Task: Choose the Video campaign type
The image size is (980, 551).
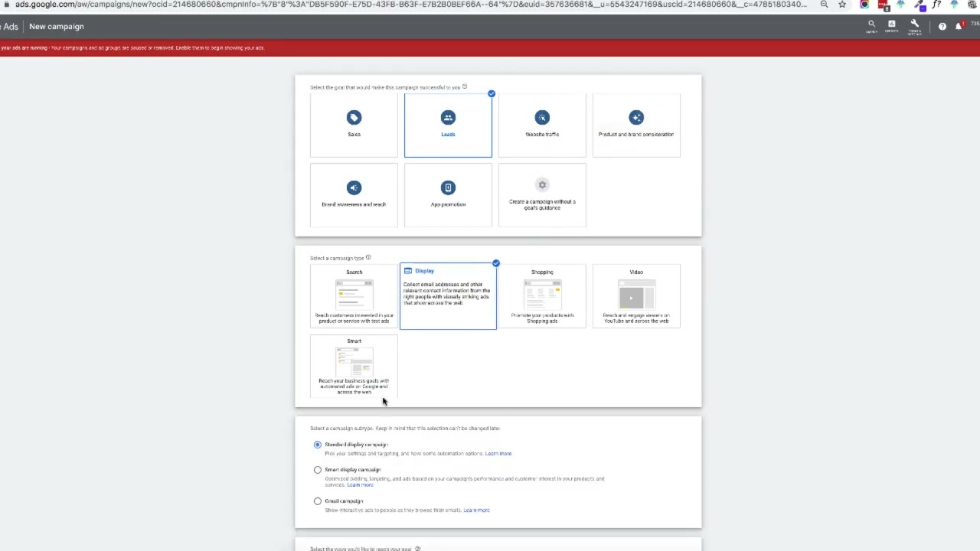Action: coord(636,296)
